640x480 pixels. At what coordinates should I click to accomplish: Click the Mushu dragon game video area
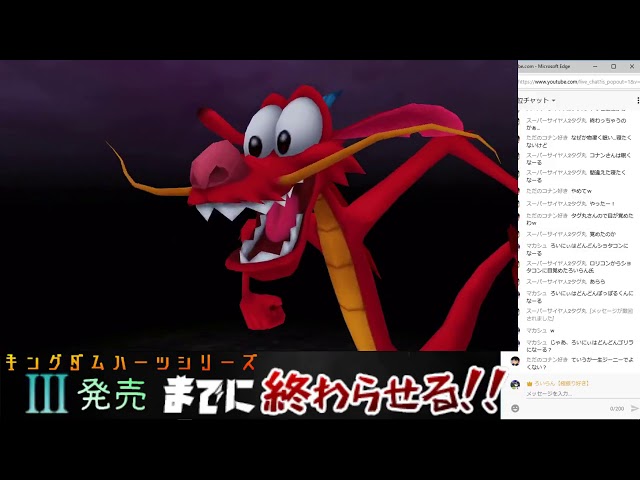[x=259, y=205]
